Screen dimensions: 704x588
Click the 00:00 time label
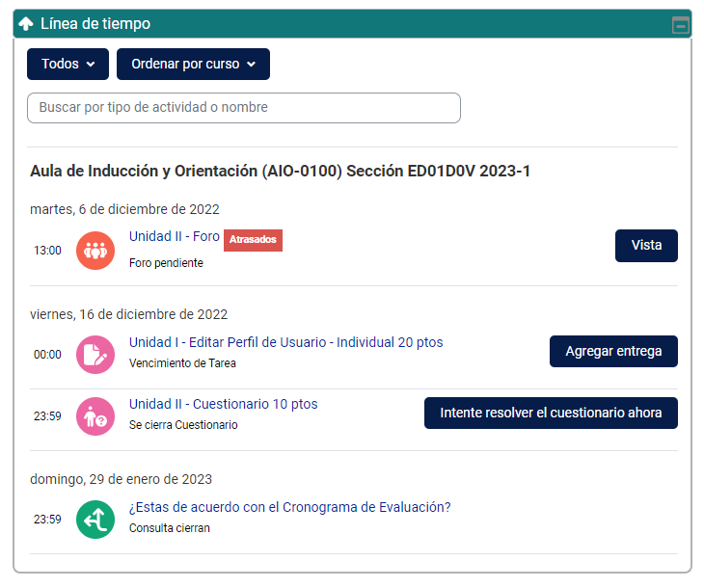click(x=47, y=355)
